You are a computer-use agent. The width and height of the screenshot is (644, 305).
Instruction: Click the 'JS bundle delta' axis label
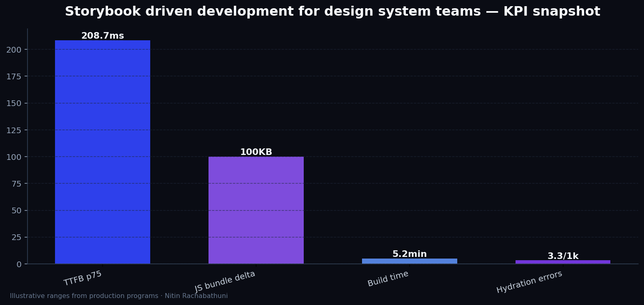(225, 282)
